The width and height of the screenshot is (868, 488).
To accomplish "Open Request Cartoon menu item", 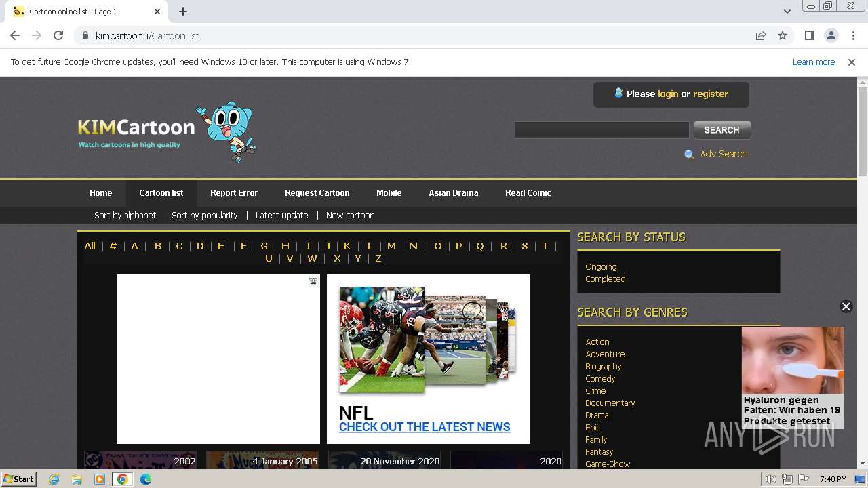I will pos(317,192).
